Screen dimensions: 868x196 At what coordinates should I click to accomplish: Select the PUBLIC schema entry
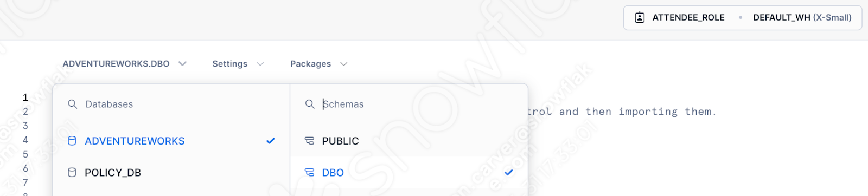[x=409, y=141]
